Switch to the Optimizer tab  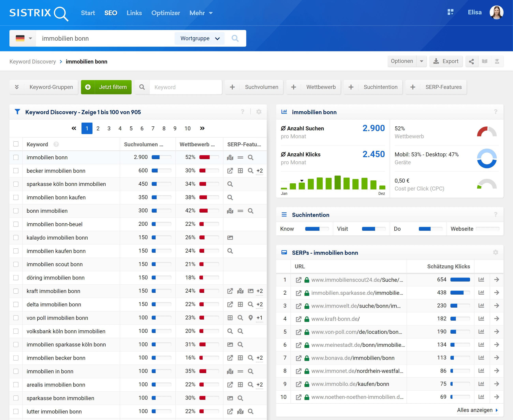pos(166,13)
